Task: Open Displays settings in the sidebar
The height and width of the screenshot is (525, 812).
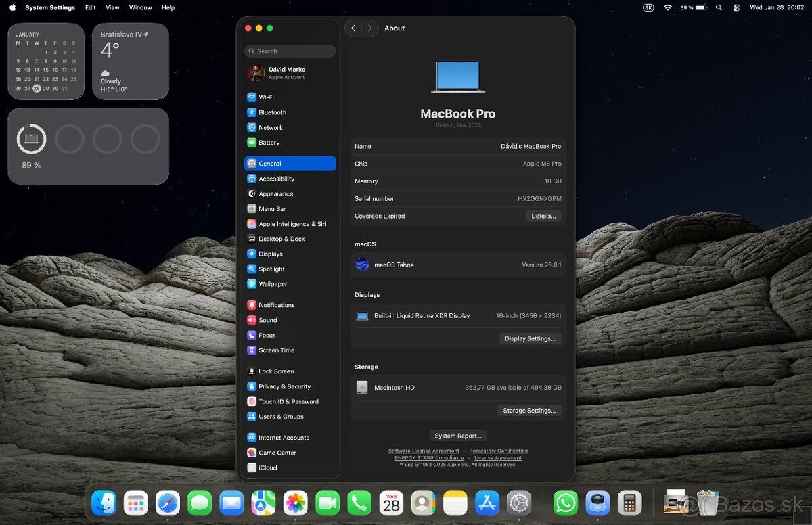Action: point(269,254)
